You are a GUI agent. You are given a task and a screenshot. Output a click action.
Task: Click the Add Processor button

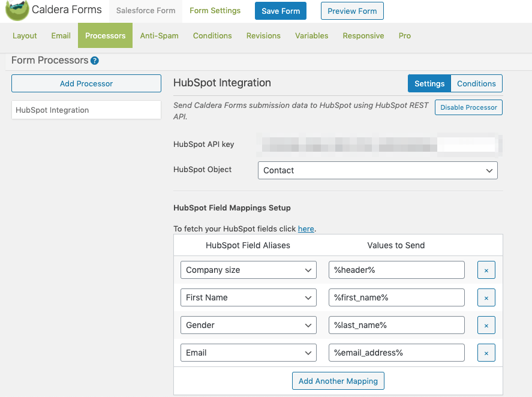pos(86,83)
